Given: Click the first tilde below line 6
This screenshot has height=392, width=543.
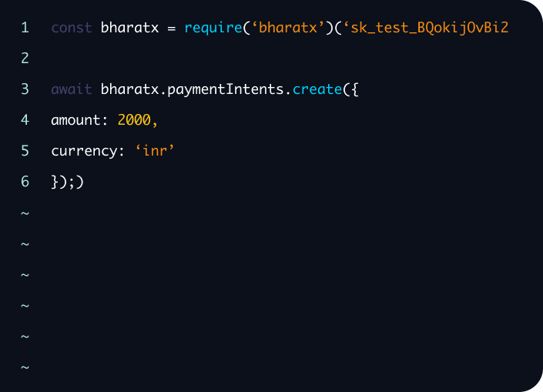Looking at the screenshot, I should coord(25,213).
